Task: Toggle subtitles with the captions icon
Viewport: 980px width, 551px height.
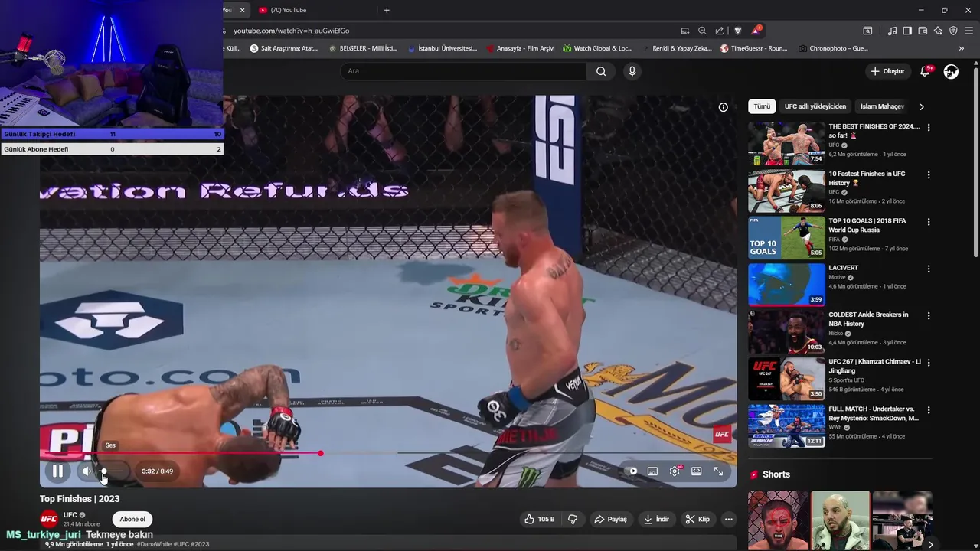Action: (652, 471)
